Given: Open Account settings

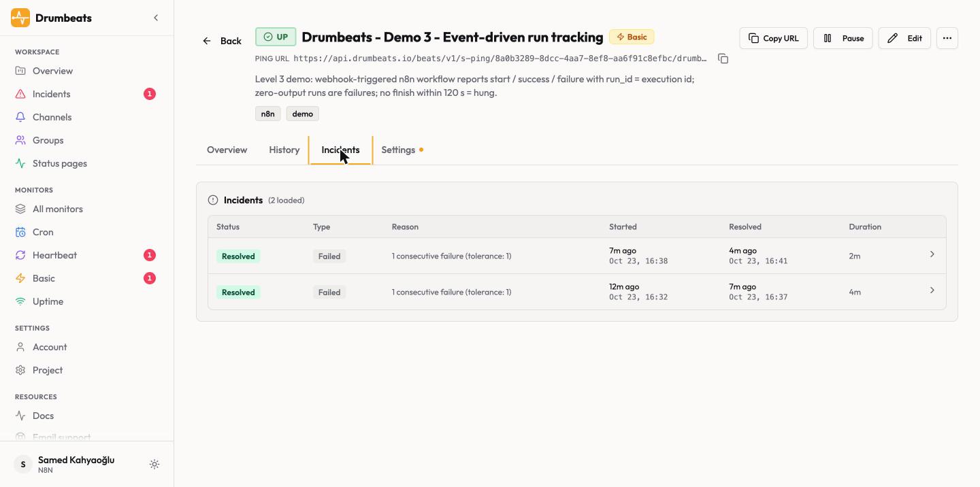Looking at the screenshot, I should click(50, 347).
